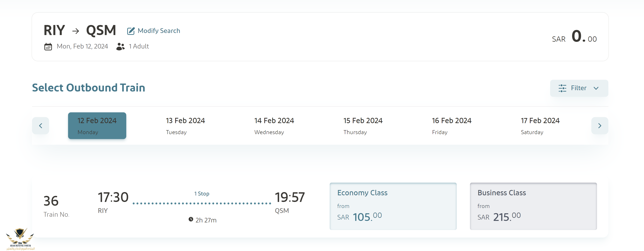Select the 12 Feb 2024 Monday tab

click(97, 126)
